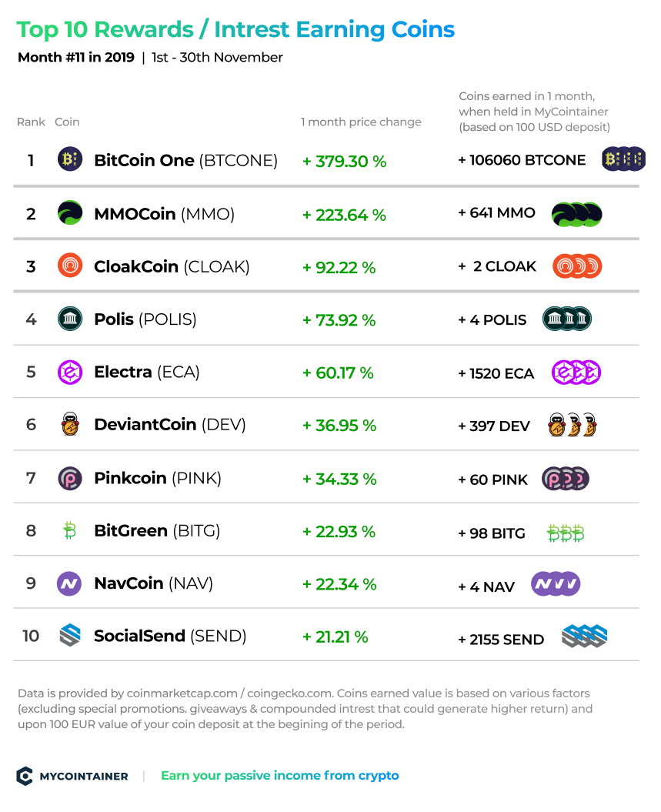
Task: Click the Rank column header
Action: (x=31, y=122)
